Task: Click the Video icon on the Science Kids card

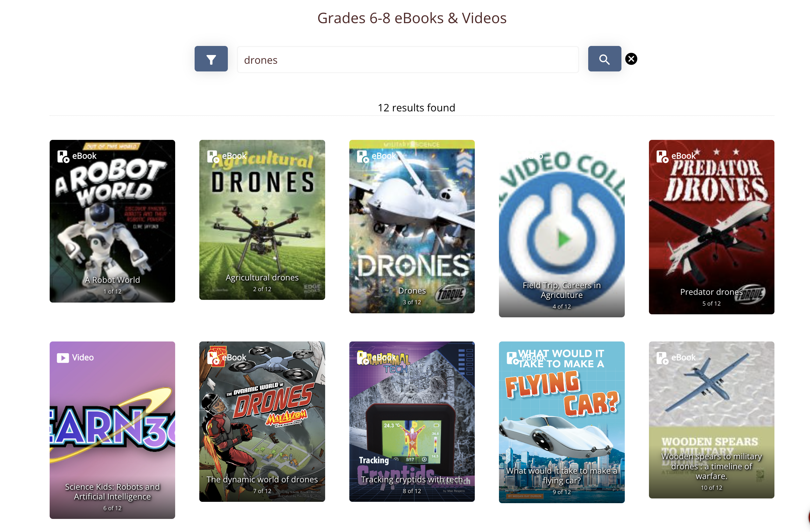Action: point(63,358)
